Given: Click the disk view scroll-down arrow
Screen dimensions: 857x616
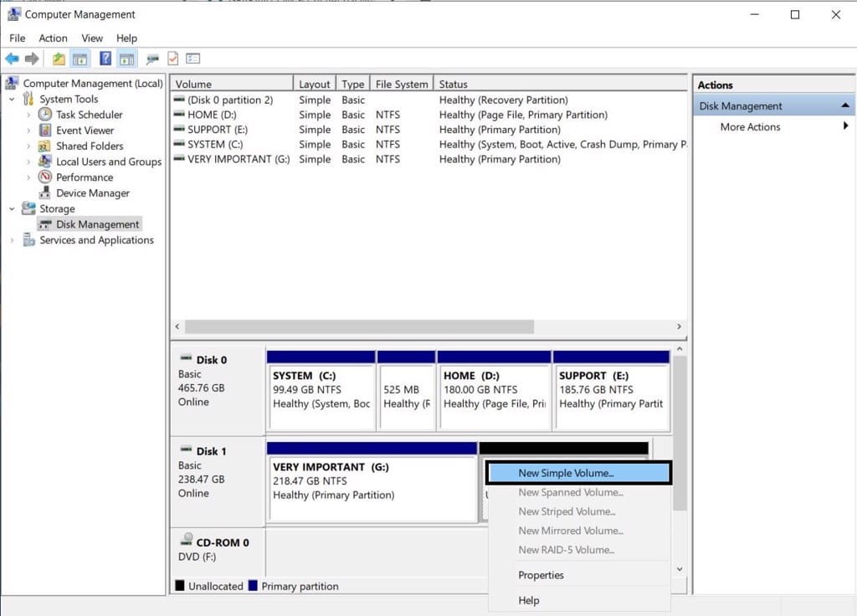Looking at the screenshot, I should [680, 569].
